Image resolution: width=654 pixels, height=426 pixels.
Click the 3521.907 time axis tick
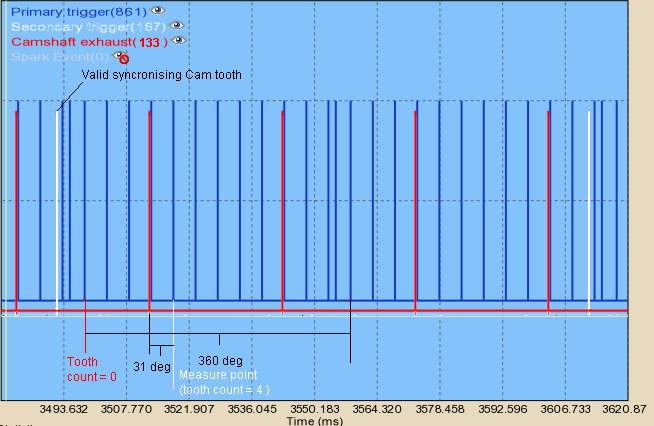[190, 409]
